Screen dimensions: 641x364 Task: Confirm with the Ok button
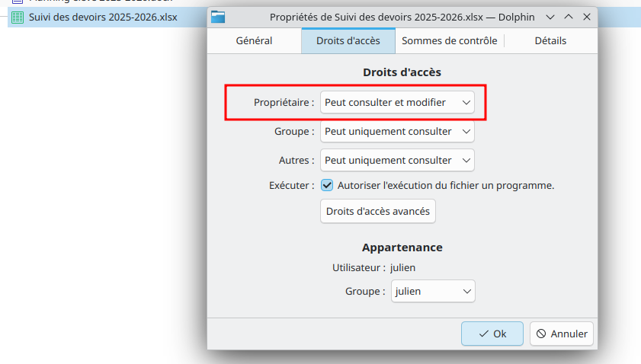492,334
